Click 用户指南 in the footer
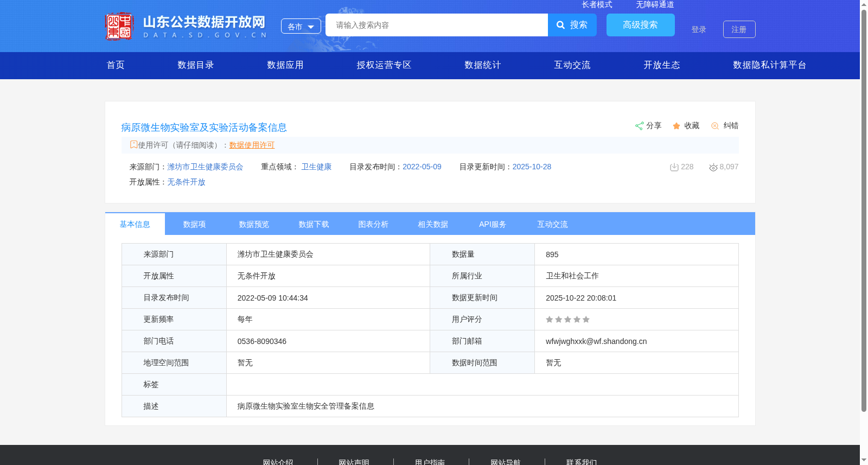The height and width of the screenshot is (465, 868). [430, 462]
